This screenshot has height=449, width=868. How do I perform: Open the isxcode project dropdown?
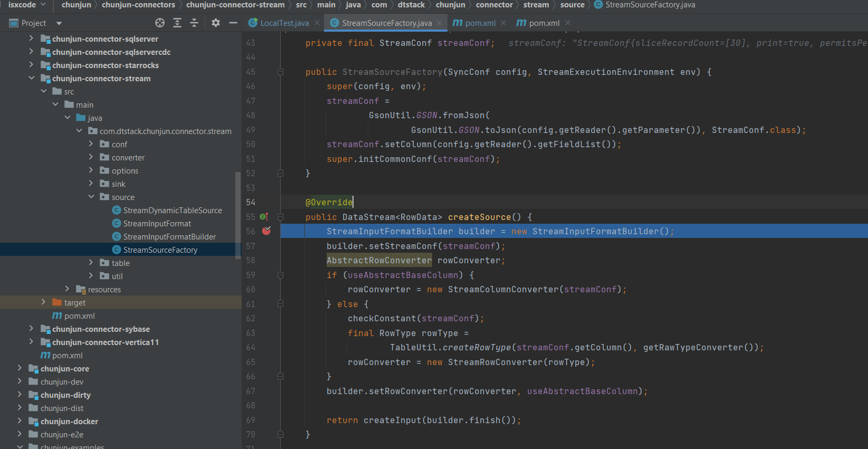point(27,5)
